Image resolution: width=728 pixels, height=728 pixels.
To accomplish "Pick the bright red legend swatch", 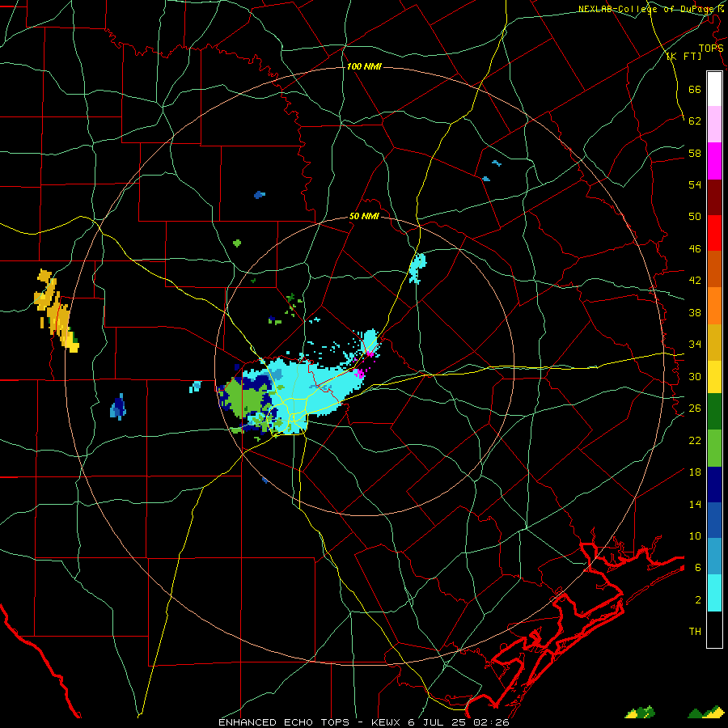I will 714,233.
